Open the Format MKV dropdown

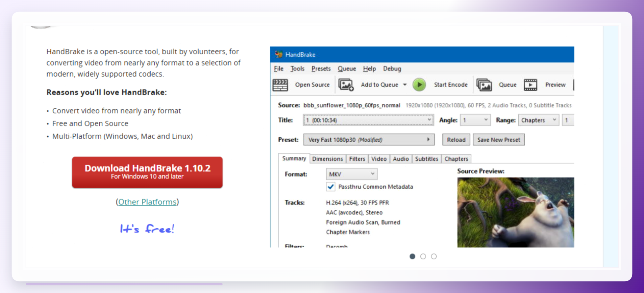coord(352,174)
